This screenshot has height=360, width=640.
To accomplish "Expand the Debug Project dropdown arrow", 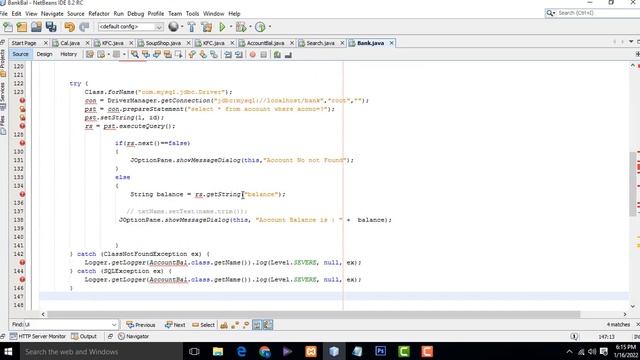I will click(250, 27).
